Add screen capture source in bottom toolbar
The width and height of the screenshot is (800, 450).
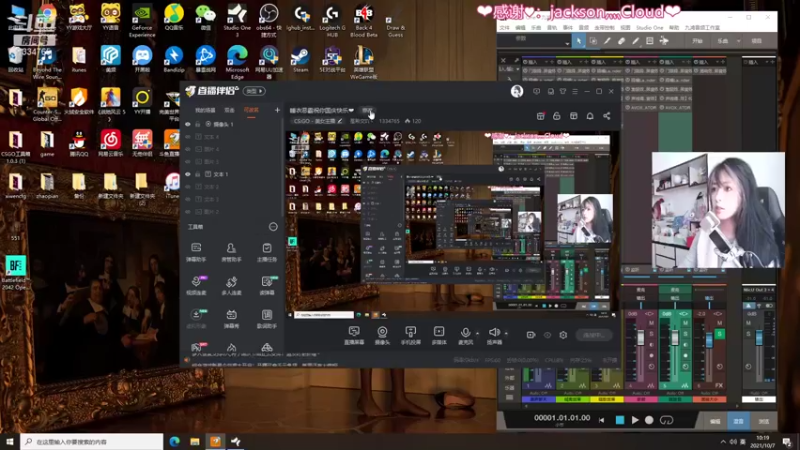pos(354,335)
